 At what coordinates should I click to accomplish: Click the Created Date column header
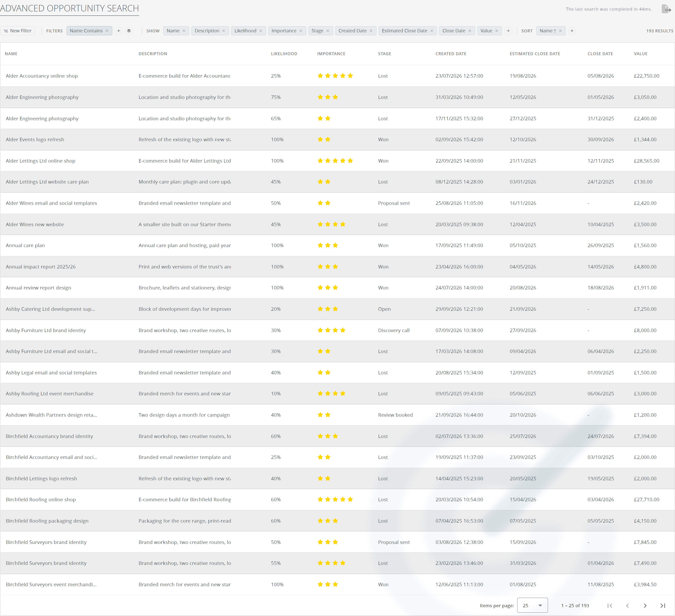pos(451,54)
